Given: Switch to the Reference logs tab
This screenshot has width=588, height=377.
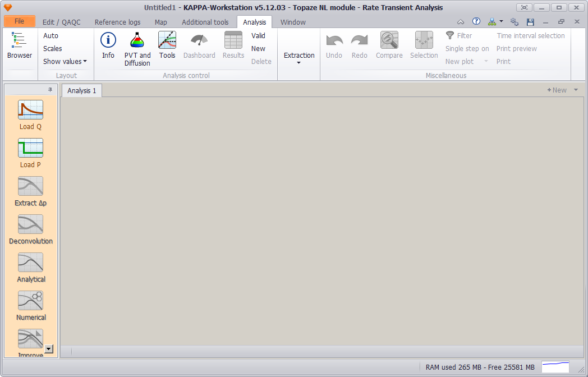Looking at the screenshot, I should point(118,22).
